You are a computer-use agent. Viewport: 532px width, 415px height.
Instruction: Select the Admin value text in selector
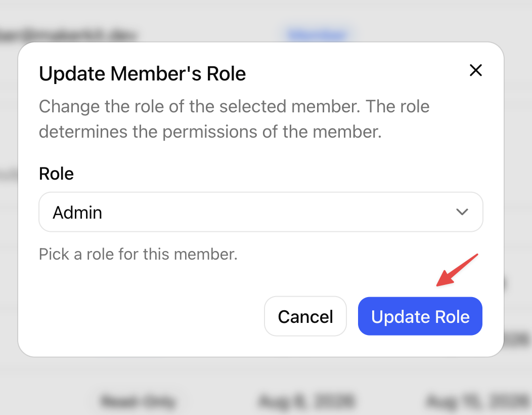77,213
